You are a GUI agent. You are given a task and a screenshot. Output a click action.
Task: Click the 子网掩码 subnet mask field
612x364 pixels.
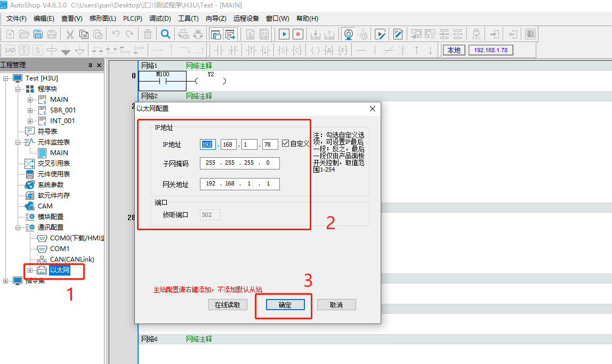click(240, 163)
